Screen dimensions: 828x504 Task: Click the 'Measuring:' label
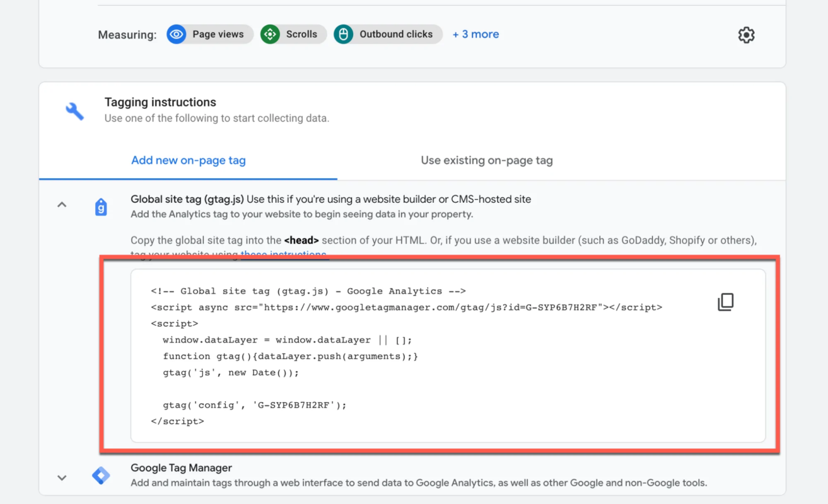(x=127, y=35)
